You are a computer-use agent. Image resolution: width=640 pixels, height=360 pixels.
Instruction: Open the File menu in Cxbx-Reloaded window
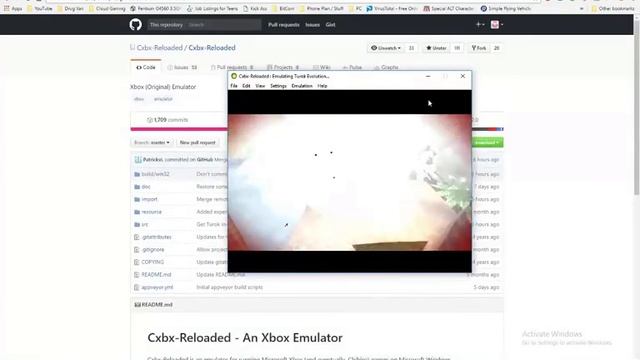pos(234,86)
